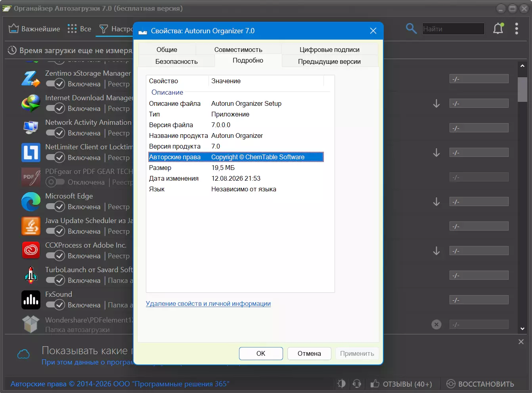
Task: Click the round X icon in Wondershare row
Action: [x=436, y=324]
